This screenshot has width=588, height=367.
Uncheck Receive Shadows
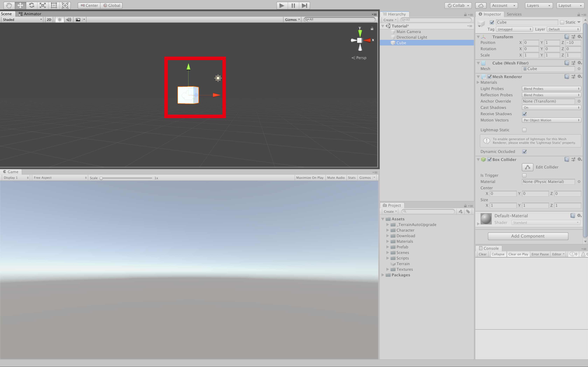[x=524, y=114]
